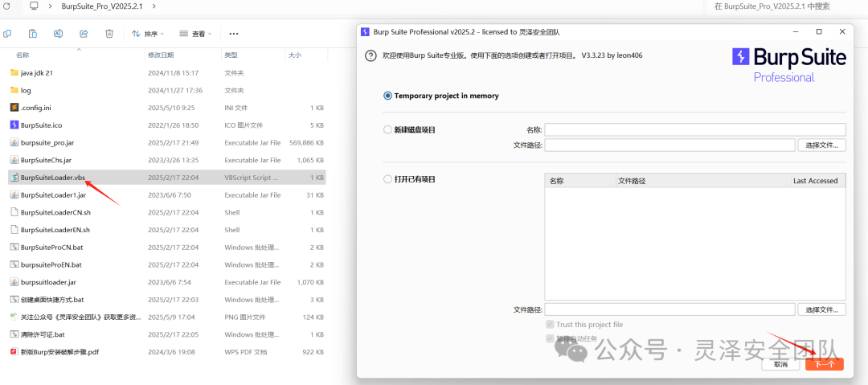This screenshot has height=385, width=868.
Task: Select the BurpSuiteLoader.vbs script icon
Action: 14,178
